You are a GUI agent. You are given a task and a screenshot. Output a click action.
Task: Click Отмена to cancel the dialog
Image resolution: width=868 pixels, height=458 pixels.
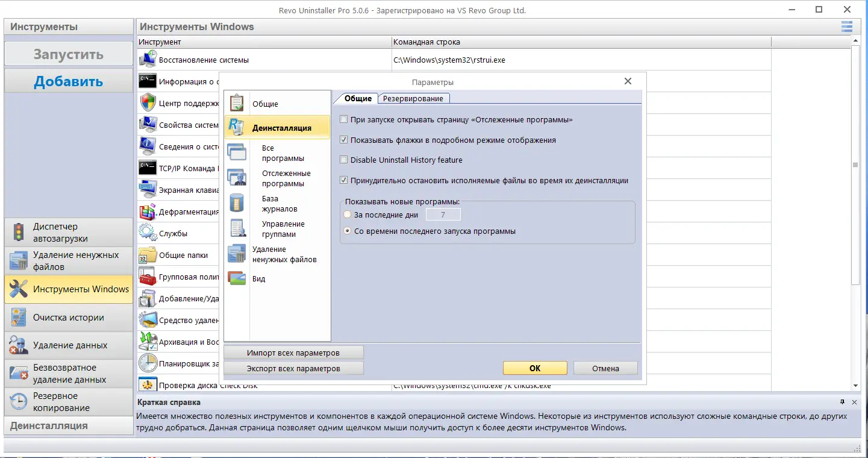tap(605, 368)
